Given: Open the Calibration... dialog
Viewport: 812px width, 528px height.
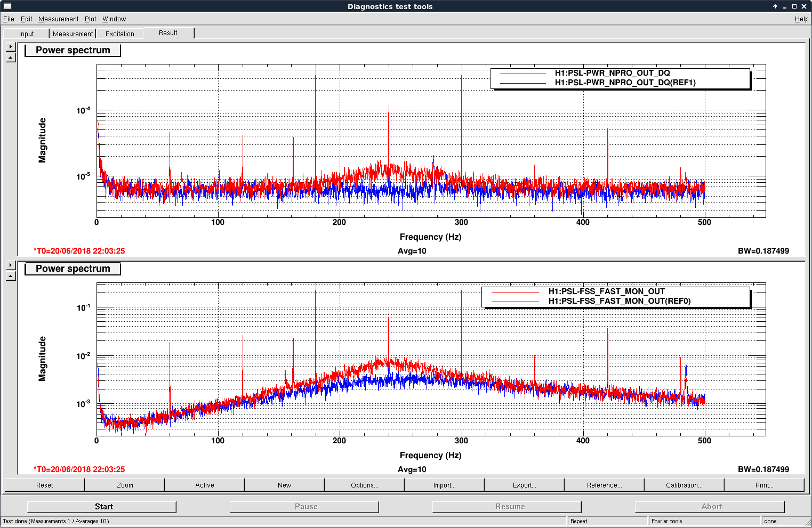Looking at the screenshot, I should pyautogui.click(x=684, y=485).
